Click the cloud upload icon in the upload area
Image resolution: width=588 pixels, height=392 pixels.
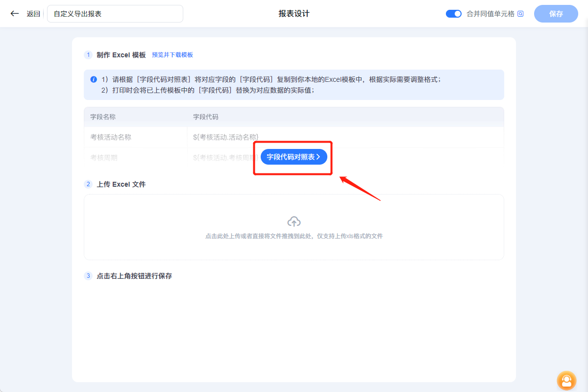[x=294, y=221]
